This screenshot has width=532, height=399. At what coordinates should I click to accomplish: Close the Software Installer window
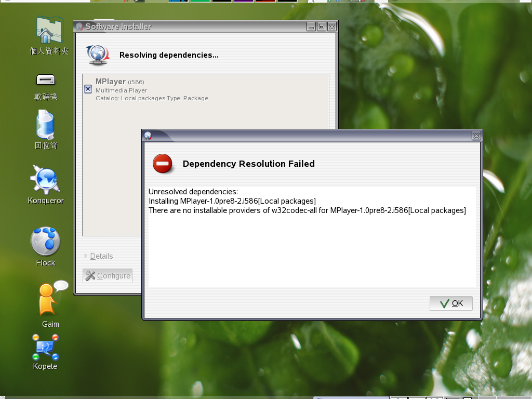point(332,26)
